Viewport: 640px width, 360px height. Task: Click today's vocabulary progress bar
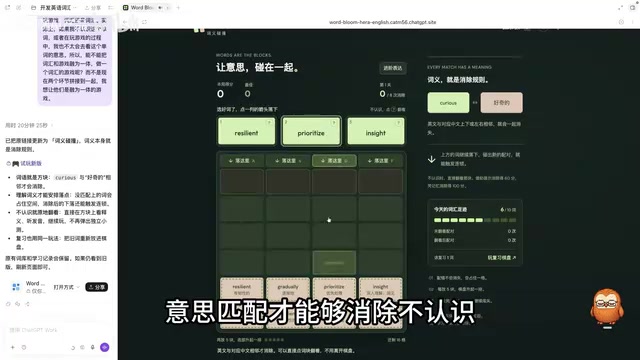pos(475,220)
